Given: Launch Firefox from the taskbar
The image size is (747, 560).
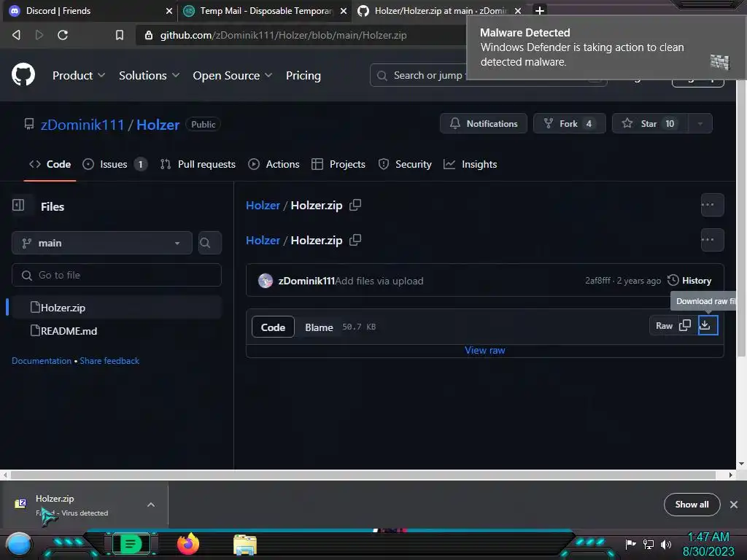Looking at the screenshot, I should [x=188, y=544].
